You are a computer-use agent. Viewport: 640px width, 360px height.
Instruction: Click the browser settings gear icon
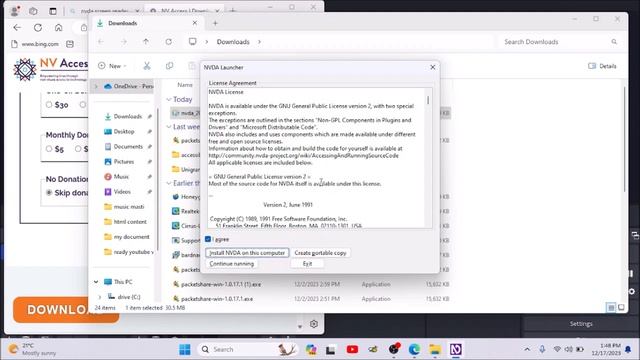pyautogui.click(x=313, y=324)
